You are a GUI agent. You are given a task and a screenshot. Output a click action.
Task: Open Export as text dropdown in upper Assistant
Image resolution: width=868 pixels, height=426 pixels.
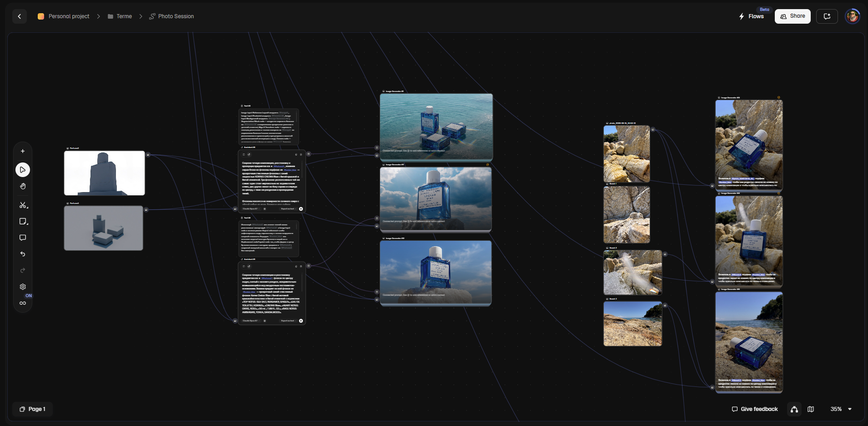(x=288, y=209)
